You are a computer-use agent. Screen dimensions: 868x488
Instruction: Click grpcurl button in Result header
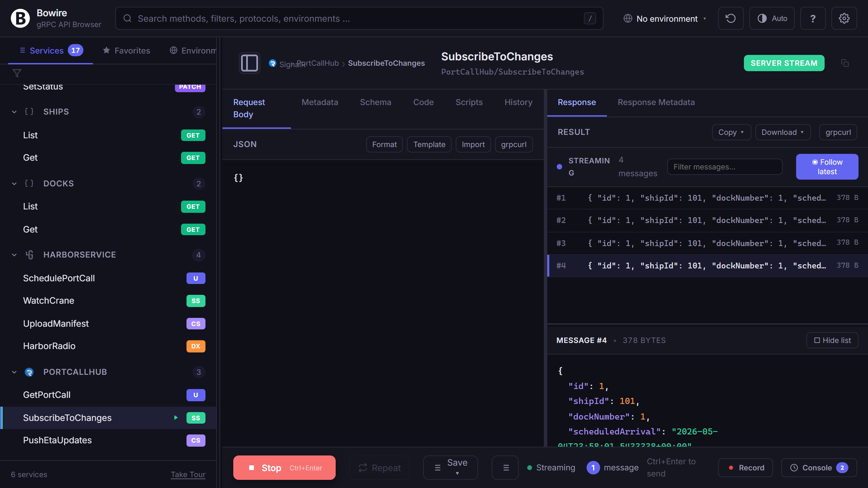click(x=838, y=132)
